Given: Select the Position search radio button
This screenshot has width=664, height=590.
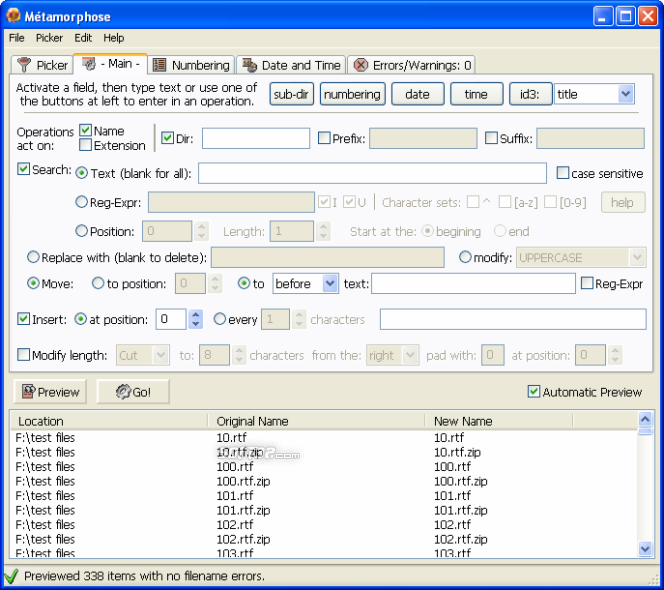Looking at the screenshot, I should [81, 231].
